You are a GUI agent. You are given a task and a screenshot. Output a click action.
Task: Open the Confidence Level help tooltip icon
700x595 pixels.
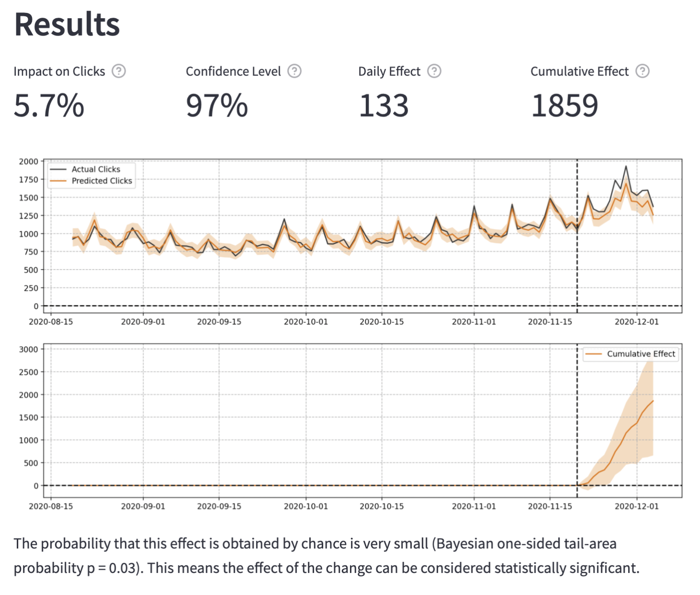tap(294, 71)
